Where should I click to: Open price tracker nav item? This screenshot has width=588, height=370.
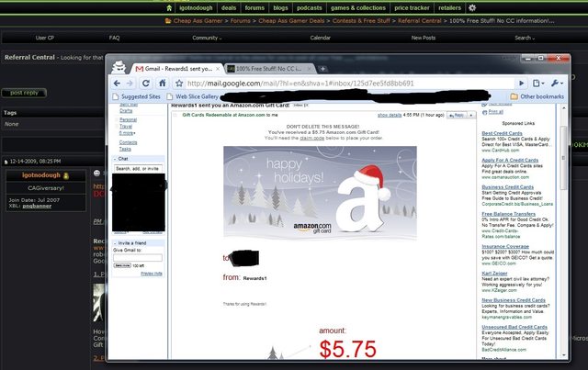[412, 8]
